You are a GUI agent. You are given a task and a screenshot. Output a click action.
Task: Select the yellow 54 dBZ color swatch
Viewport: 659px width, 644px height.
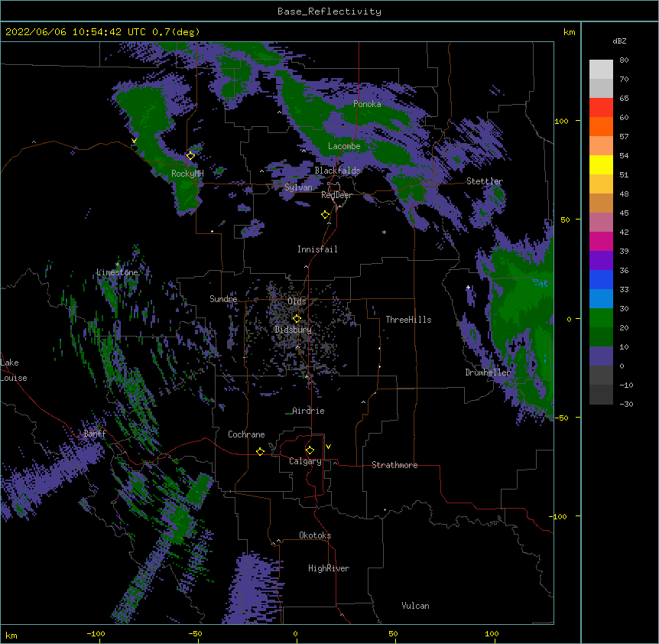point(601,164)
